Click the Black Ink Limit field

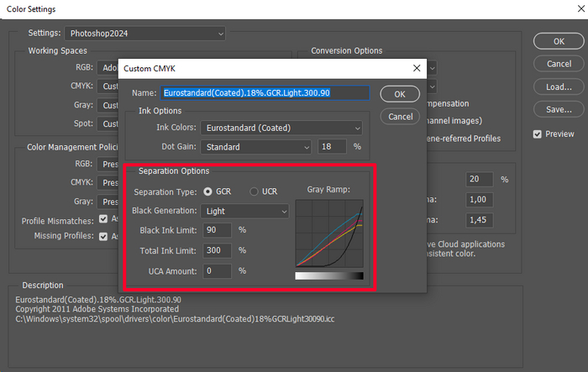tap(217, 230)
